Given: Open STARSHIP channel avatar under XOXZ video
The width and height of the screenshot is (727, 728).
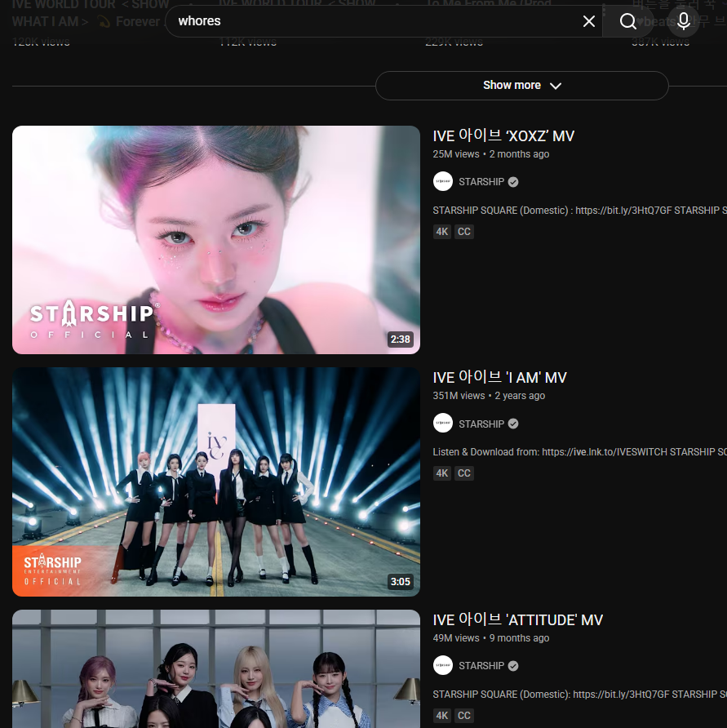Looking at the screenshot, I should [x=443, y=181].
